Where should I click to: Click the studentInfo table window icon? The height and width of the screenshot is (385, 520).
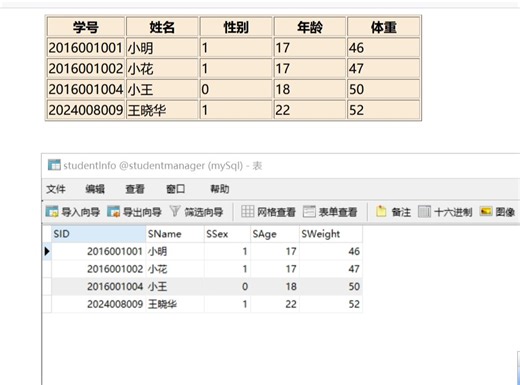tap(54, 165)
